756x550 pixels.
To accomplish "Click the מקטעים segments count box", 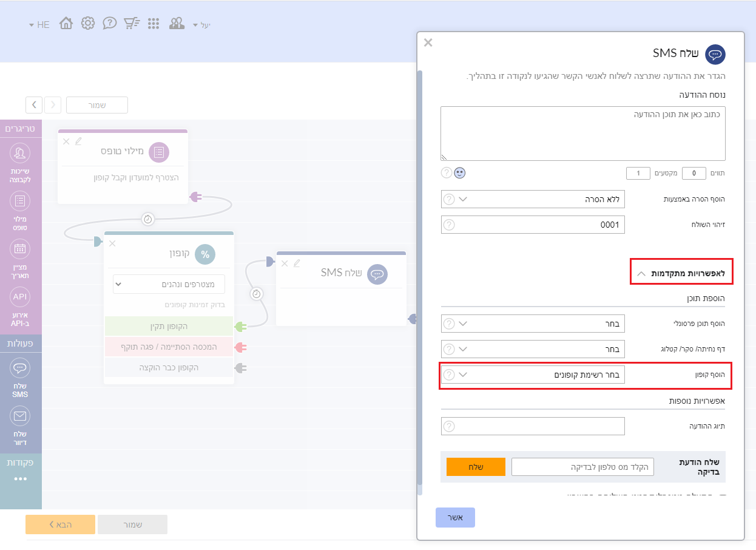I will [x=638, y=174].
